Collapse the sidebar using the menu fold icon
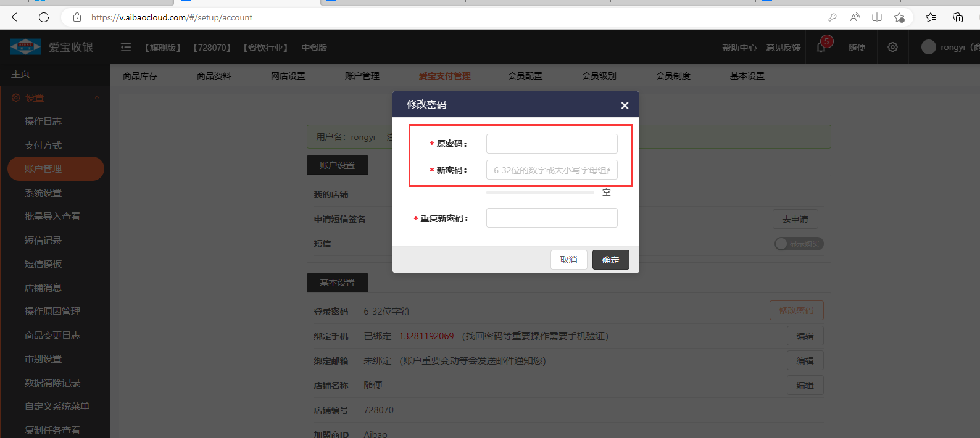The image size is (980, 438). [x=126, y=48]
